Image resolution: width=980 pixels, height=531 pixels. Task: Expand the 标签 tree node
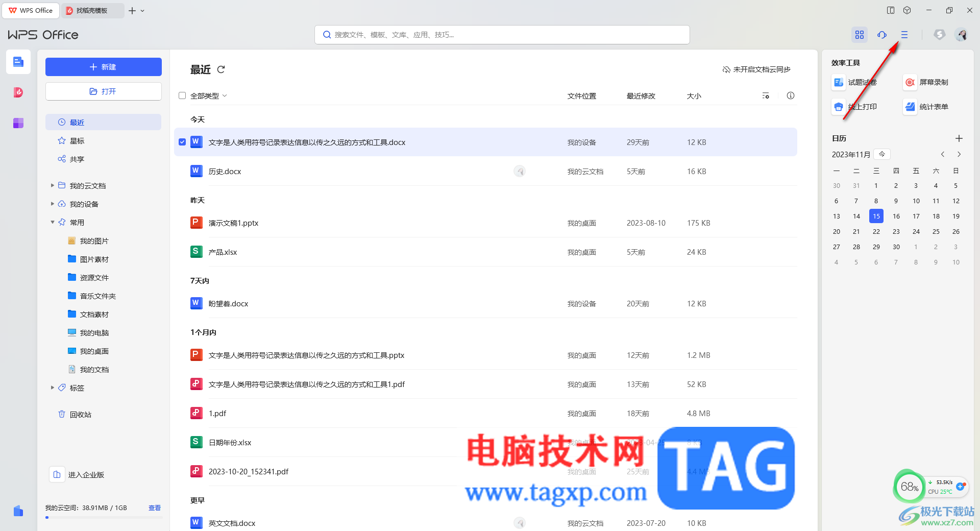[52, 388]
